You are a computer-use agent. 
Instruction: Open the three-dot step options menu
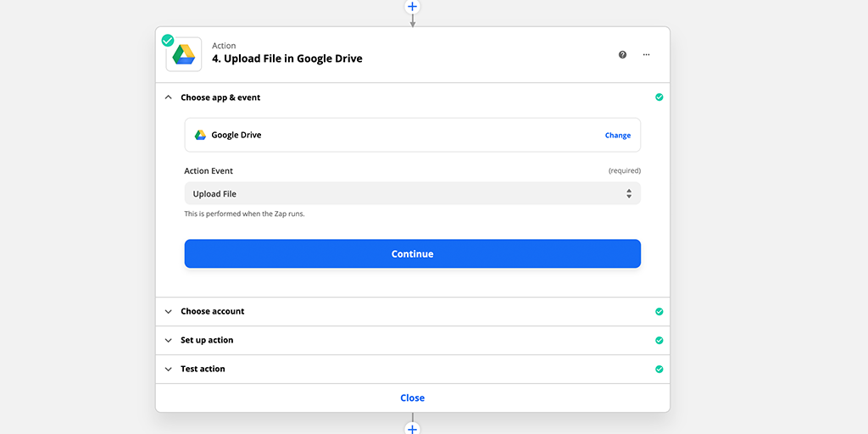click(646, 54)
